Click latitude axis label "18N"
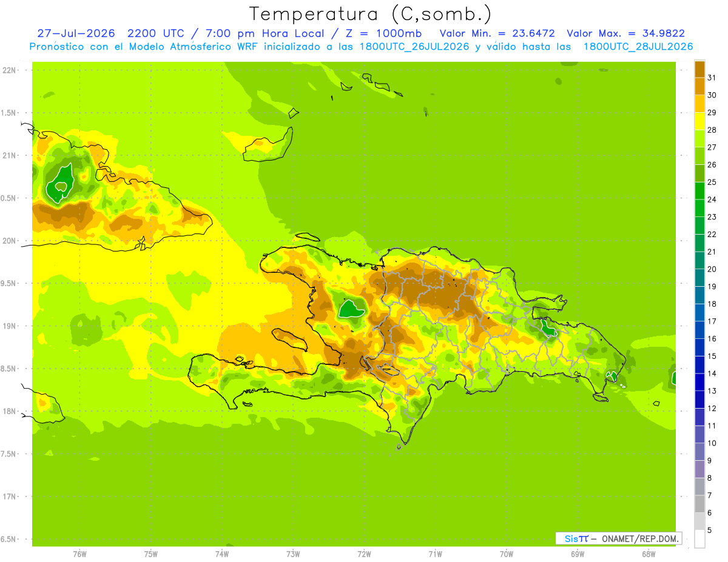This screenshot has width=728, height=562. pyautogui.click(x=10, y=411)
